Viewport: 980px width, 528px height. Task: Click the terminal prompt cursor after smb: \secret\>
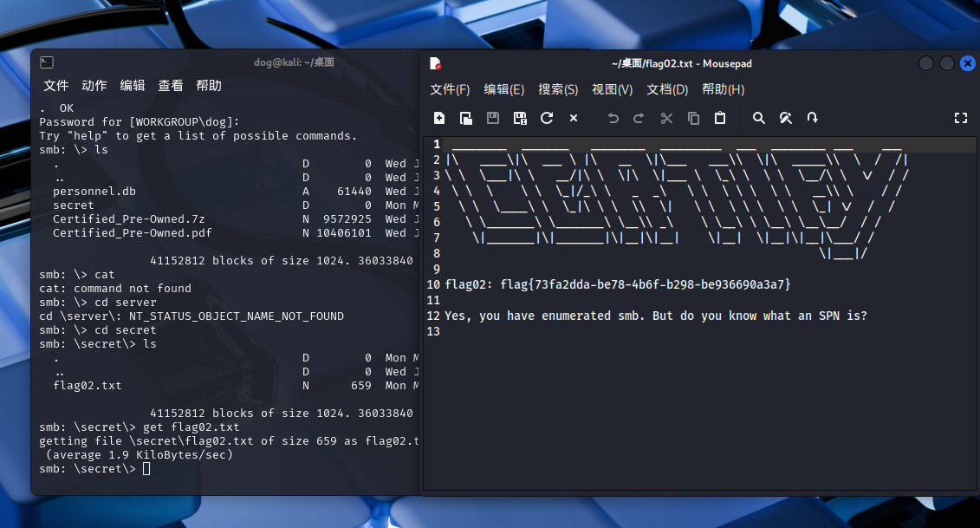(x=146, y=469)
